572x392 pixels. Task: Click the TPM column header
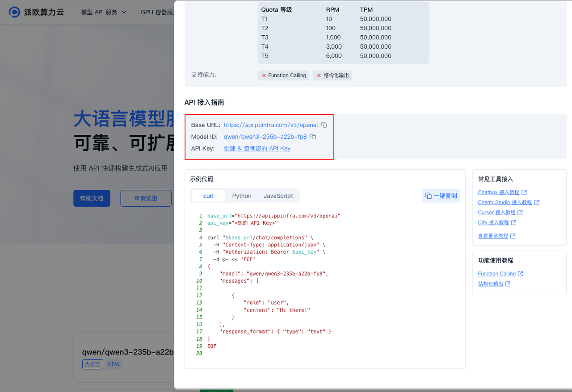pyautogui.click(x=366, y=9)
